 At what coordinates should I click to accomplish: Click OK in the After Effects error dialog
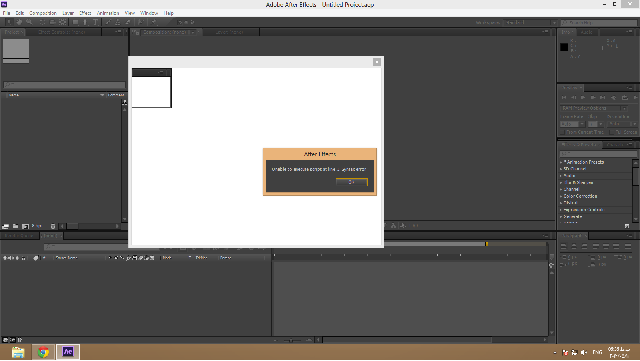[352, 182]
